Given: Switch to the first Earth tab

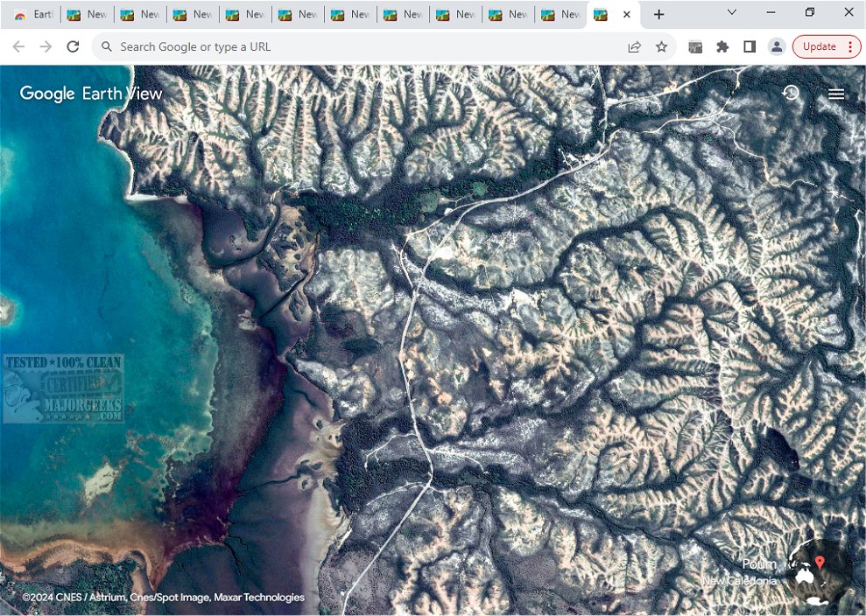Looking at the screenshot, I should pos(32,15).
